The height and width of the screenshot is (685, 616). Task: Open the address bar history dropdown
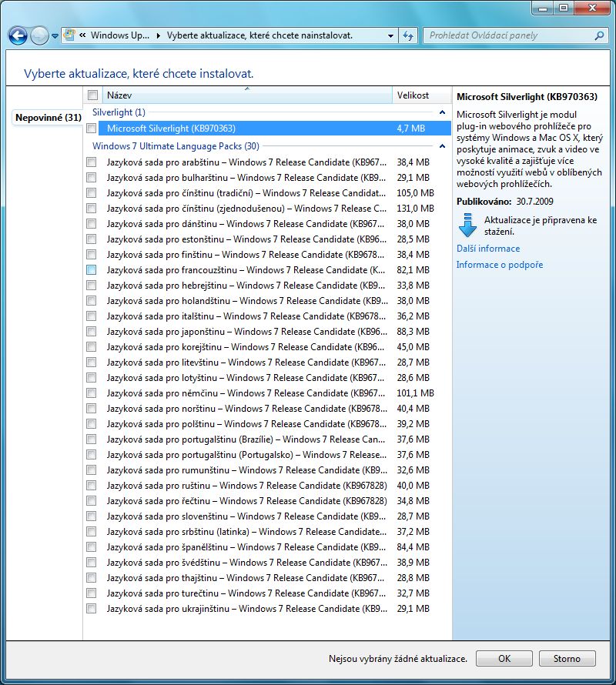[390, 36]
